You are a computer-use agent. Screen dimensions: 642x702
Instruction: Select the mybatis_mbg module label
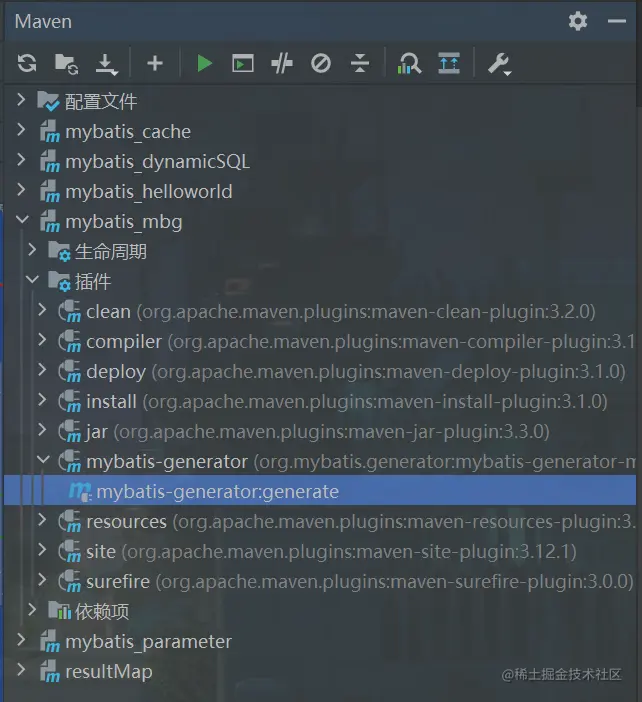124,222
